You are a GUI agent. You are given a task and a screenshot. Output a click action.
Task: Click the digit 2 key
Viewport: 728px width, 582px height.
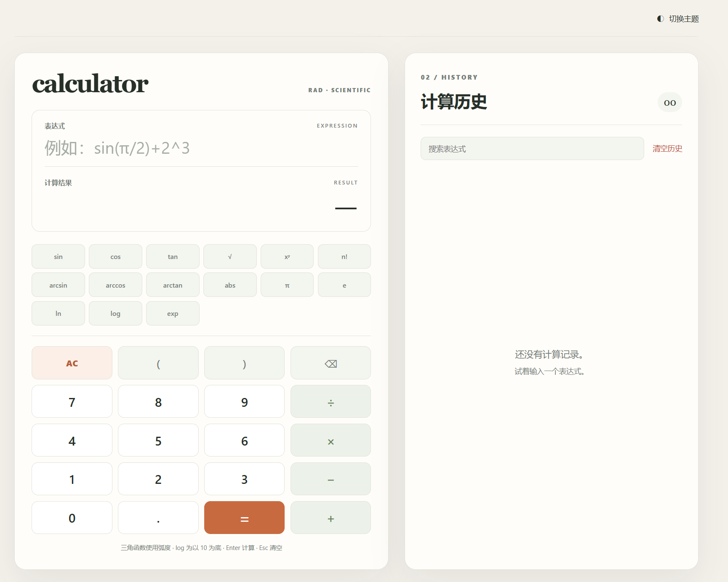click(x=158, y=479)
